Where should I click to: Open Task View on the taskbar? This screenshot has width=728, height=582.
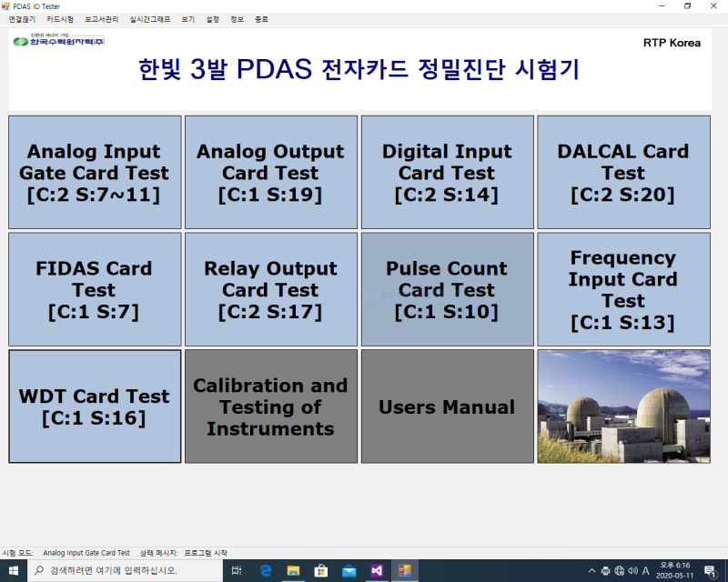tap(237, 572)
